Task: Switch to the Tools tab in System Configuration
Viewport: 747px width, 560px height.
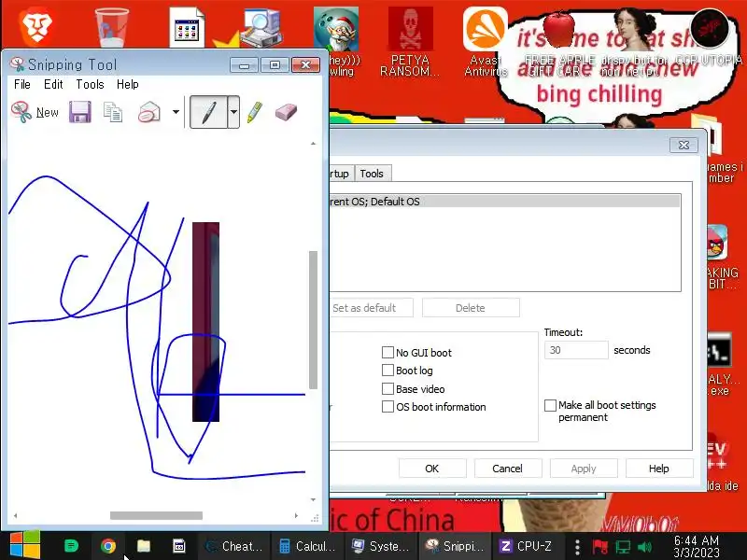Action: coord(372,174)
